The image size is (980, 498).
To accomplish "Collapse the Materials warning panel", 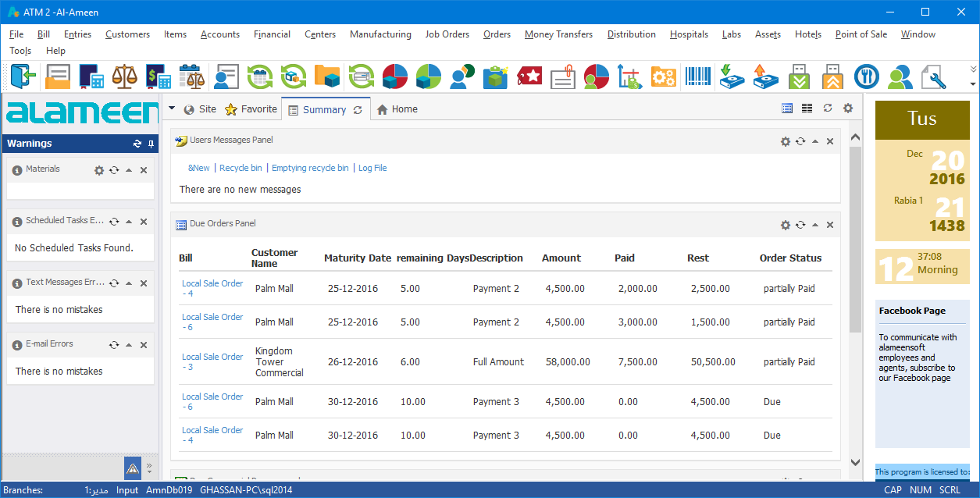I will click(129, 170).
